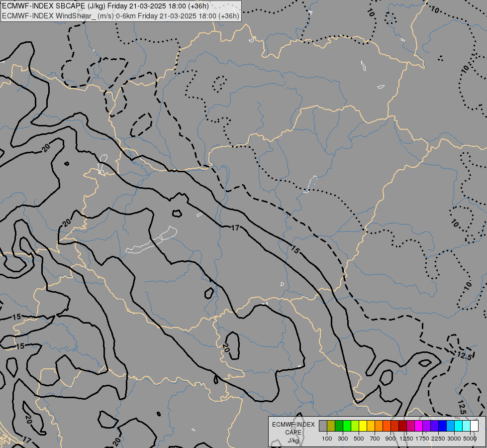487x448 pixels.
Task: Click the legend value 2250
Action: pyautogui.click(x=438, y=439)
